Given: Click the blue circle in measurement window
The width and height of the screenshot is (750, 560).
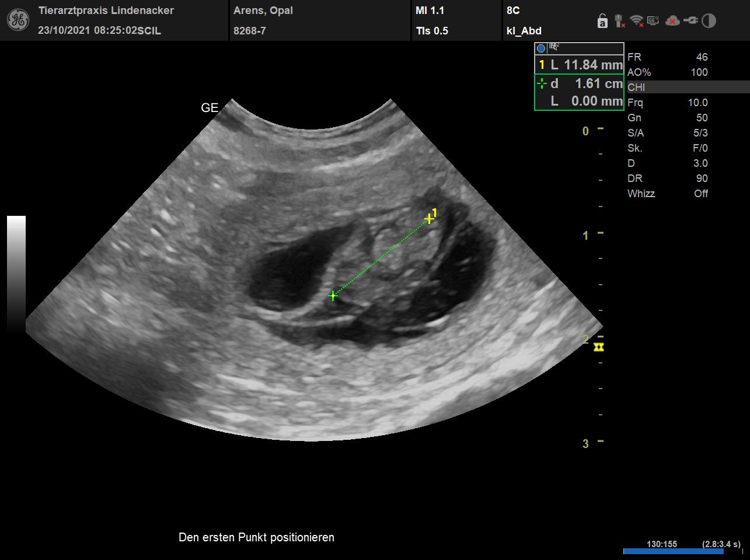Looking at the screenshot, I should point(541,48).
